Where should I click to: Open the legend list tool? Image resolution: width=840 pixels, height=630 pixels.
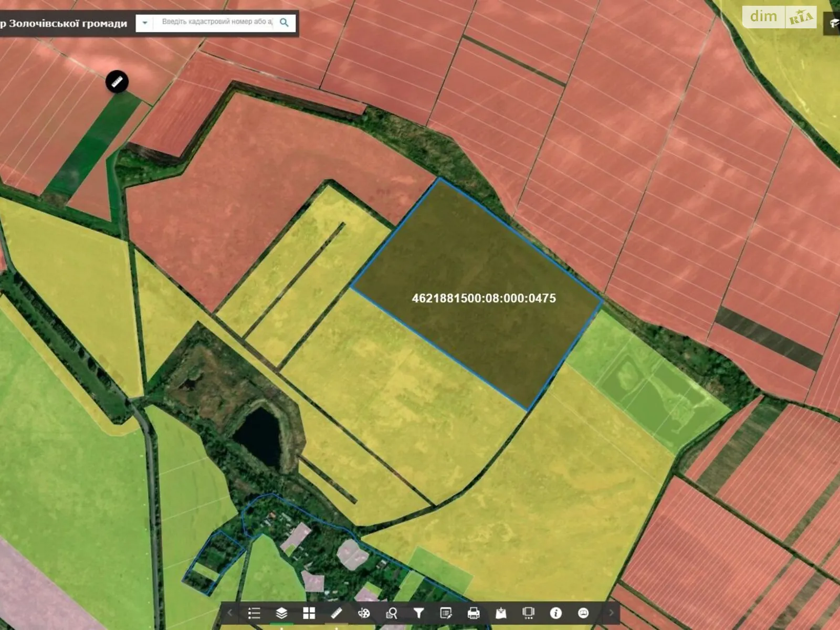[x=254, y=613]
